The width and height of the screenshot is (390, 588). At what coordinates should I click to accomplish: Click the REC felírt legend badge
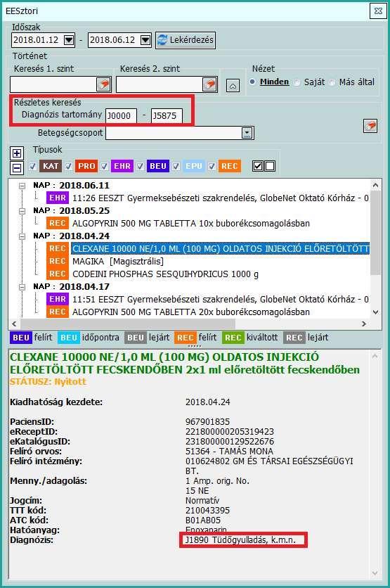[185, 338]
